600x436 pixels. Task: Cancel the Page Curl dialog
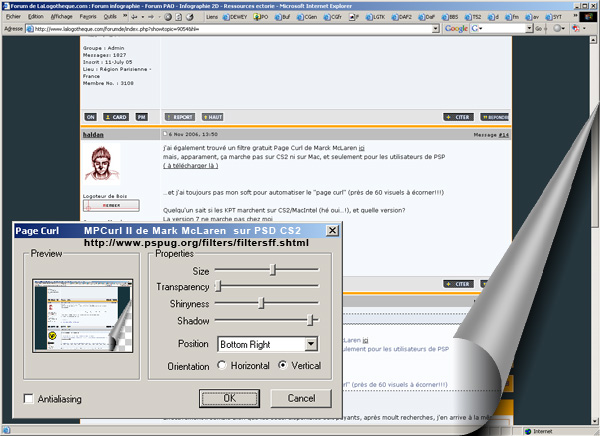[x=301, y=398]
